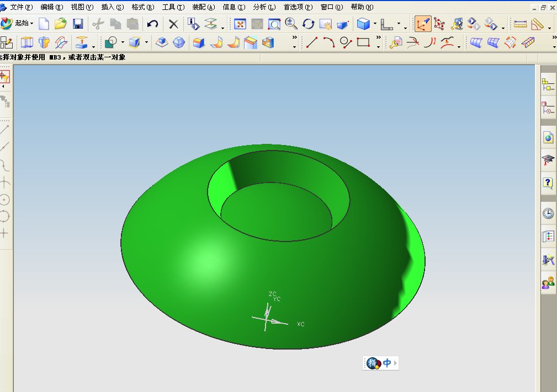
Task: Select the Line curve tool
Action: click(311, 42)
